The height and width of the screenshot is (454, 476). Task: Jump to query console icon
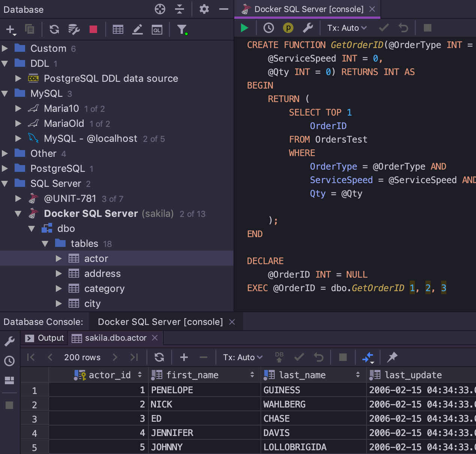click(x=157, y=30)
